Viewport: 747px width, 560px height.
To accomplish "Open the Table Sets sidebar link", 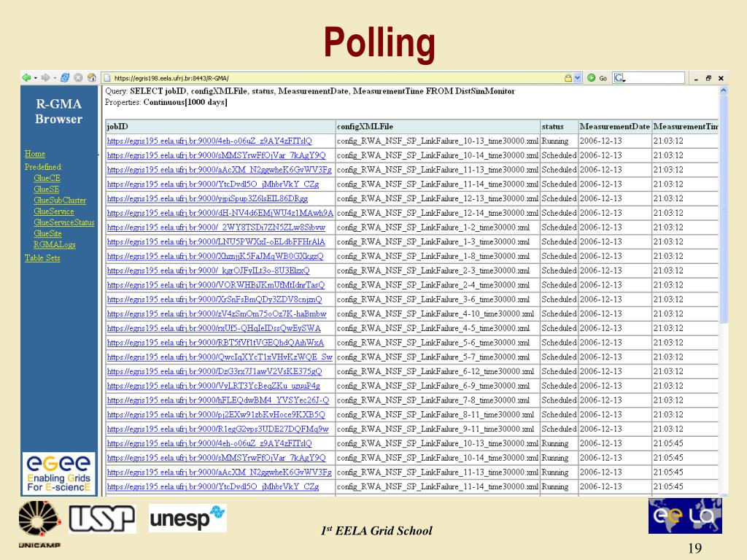I will [42, 258].
